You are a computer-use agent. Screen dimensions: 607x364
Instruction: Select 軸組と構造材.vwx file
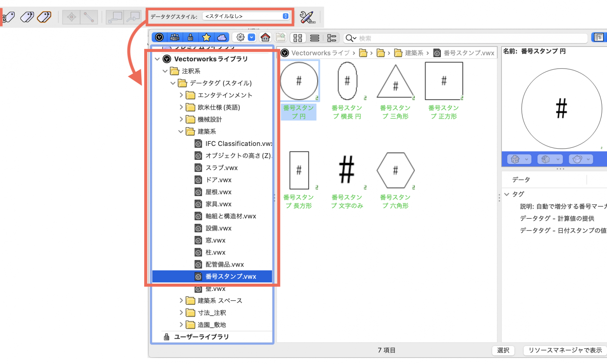pos(225,216)
